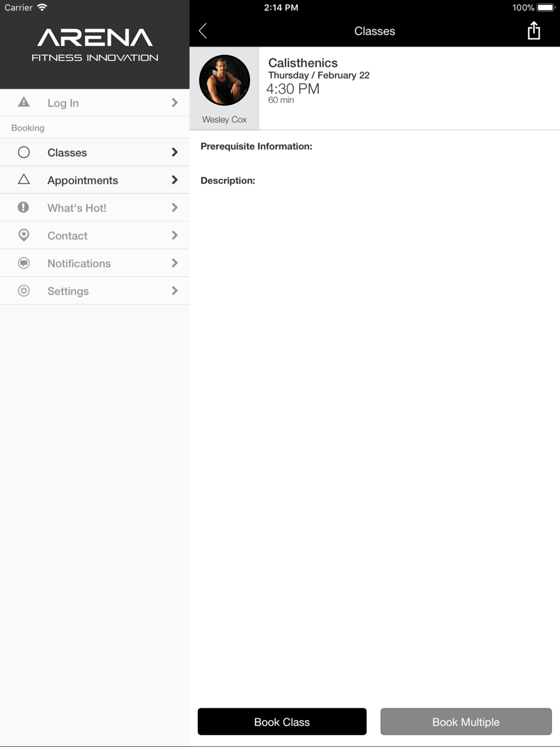Viewport: 560px width, 747px height.
Task: Tap the Wi-Fi status icon
Action: click(42, 7)
